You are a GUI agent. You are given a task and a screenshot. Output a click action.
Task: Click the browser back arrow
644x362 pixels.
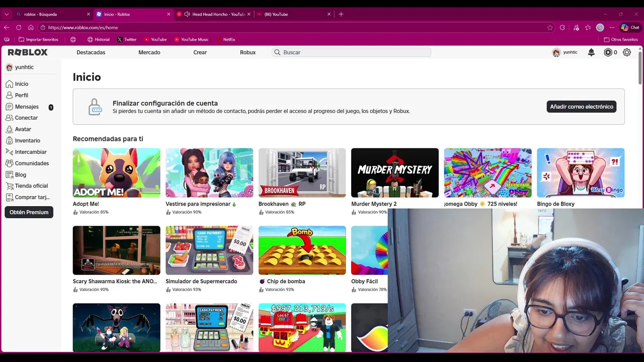[7, 28]
